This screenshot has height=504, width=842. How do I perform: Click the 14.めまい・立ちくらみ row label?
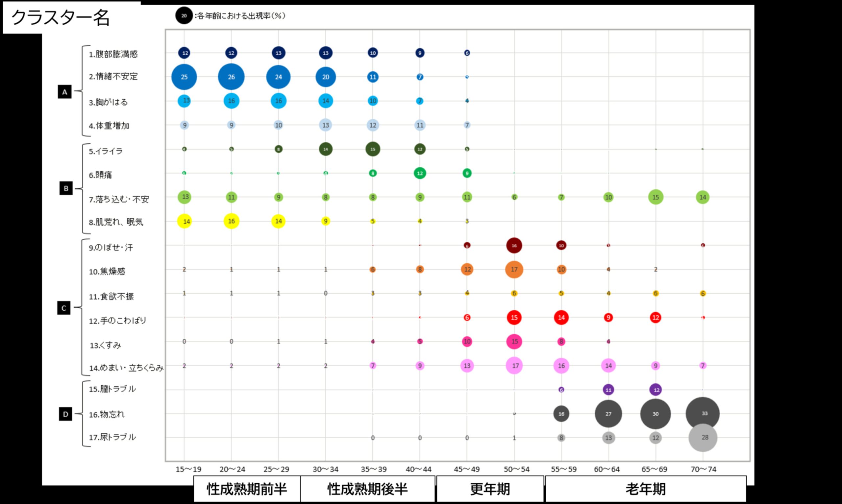[126, 368]
